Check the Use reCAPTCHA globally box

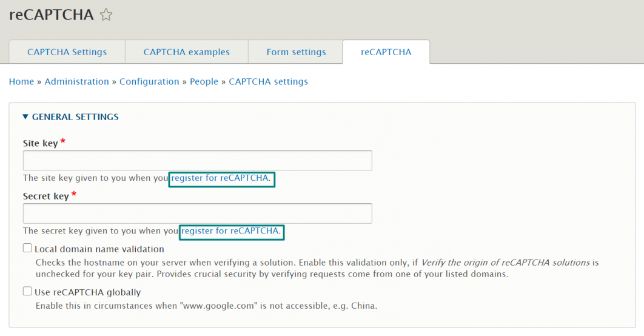[27, 291]
